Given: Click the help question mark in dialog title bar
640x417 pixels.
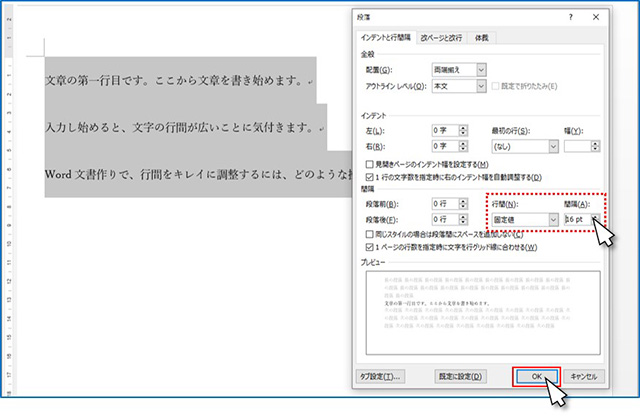Looking at the screenshot, I should click(x=570, y=17).
